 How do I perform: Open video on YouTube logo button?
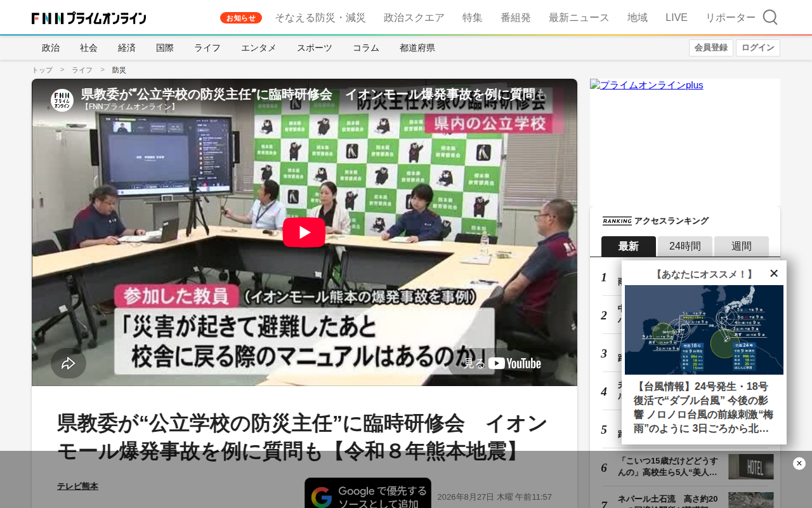click(x=503, y=363)
